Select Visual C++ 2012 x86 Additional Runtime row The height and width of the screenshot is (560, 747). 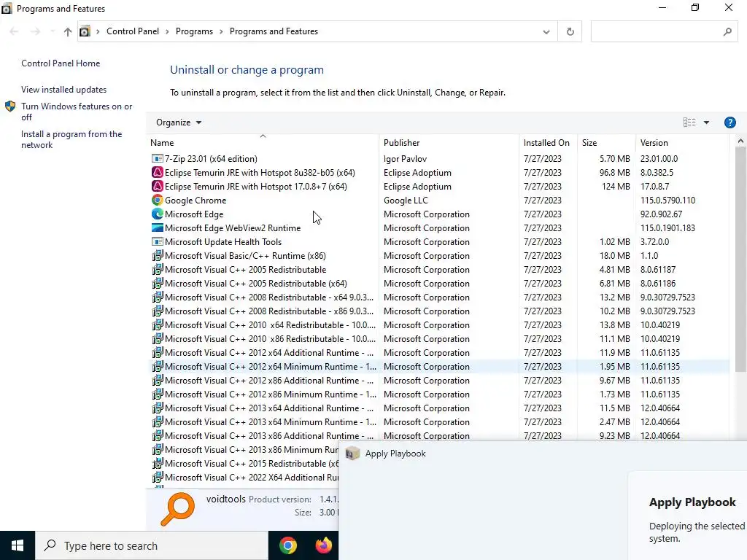(x=440, y=380)
